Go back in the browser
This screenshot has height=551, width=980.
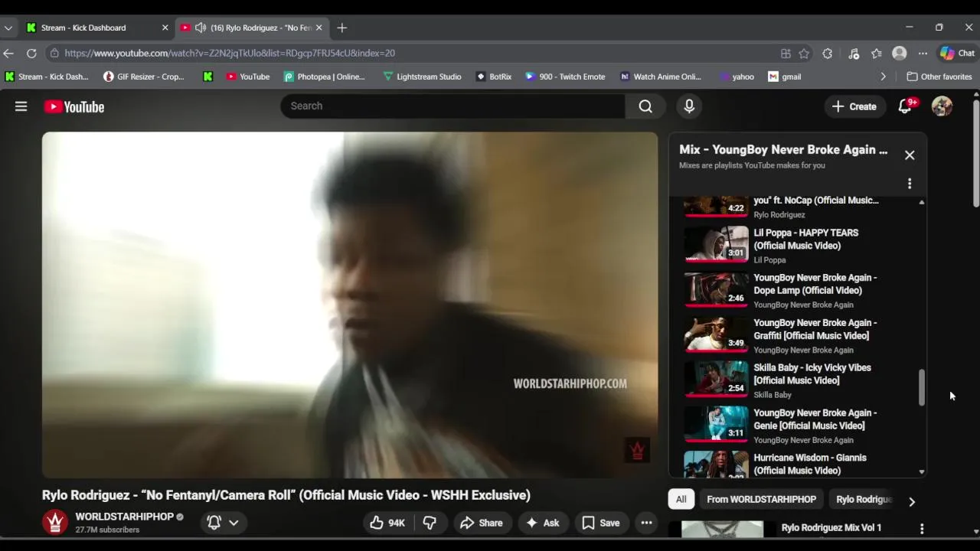[x=8, y=53]
